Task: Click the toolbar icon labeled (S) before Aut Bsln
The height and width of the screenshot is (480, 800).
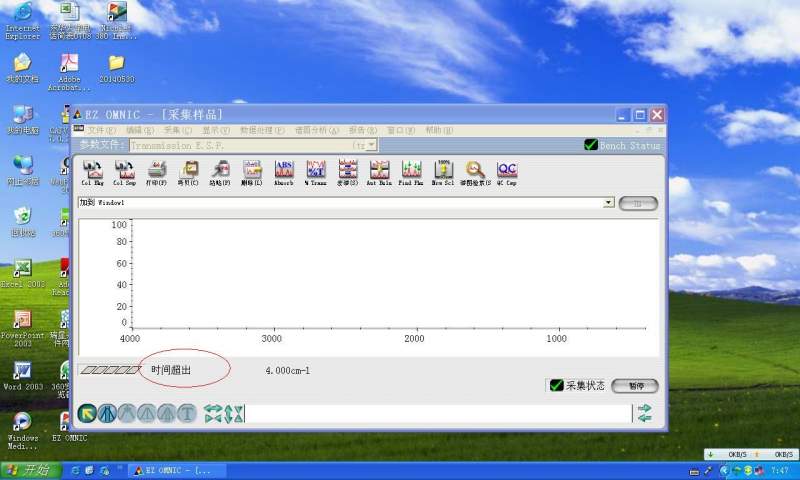Action: point(347,173)
